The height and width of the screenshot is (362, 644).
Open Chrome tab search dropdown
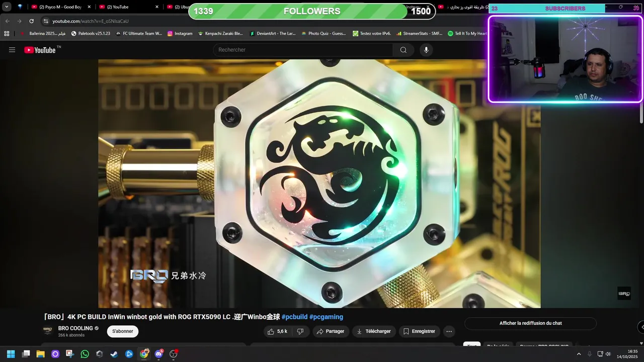(7, 7)
